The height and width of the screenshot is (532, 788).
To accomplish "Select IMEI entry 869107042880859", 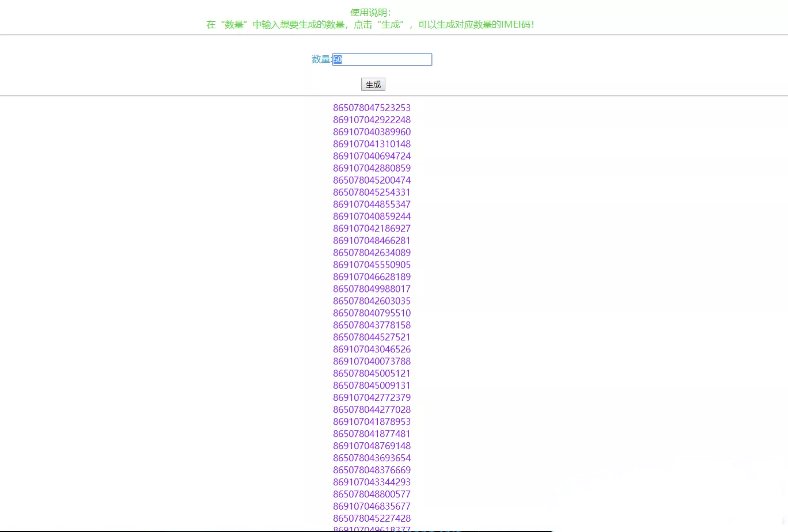I will [372, 168].
